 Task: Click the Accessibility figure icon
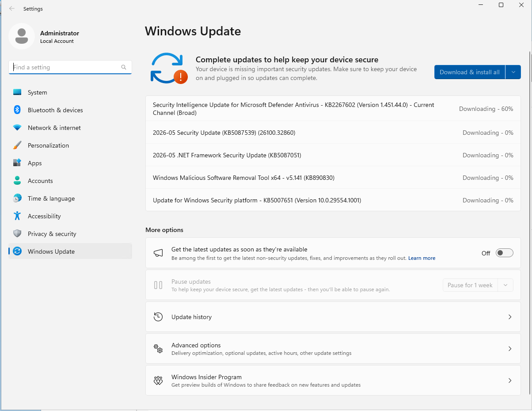click(17, 216)
